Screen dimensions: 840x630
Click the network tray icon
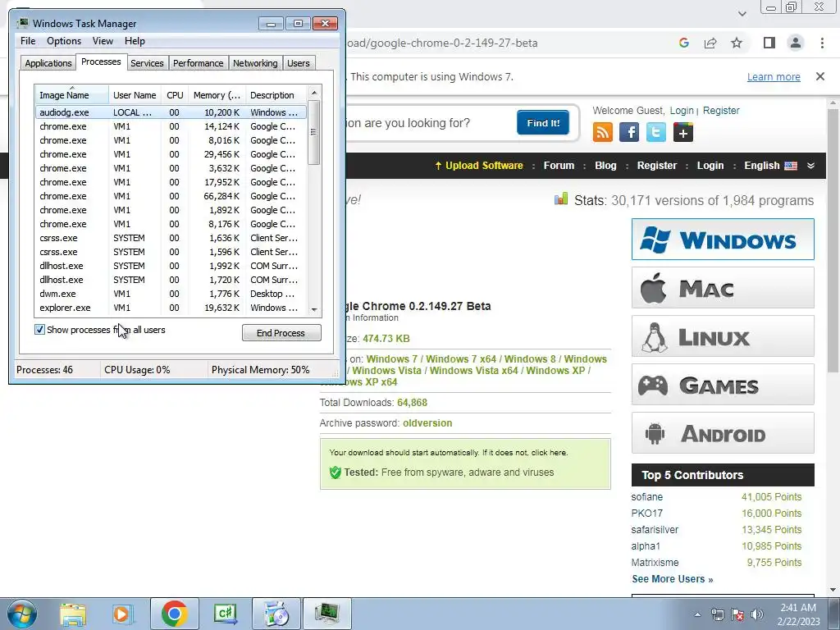pos(718,614)
